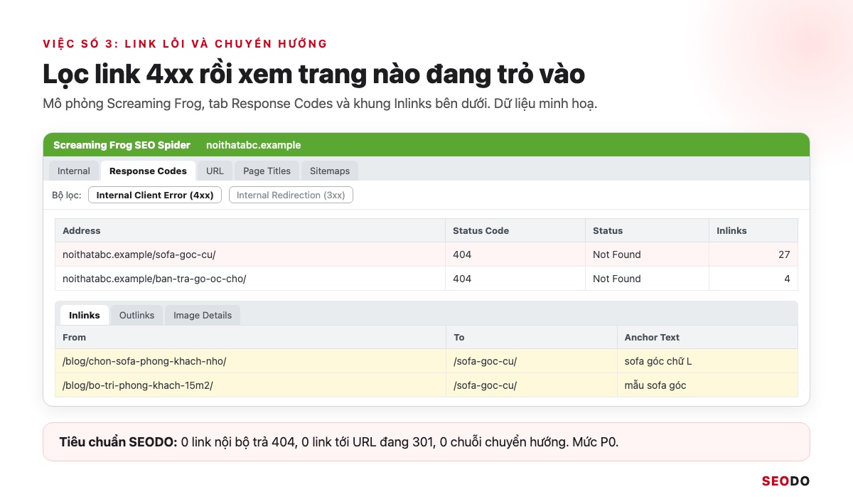Click 'Việc số 3: Link lỗi và chuyển hướng' label
The height and width of the screenshot is (504, 853).
(185, 44)
